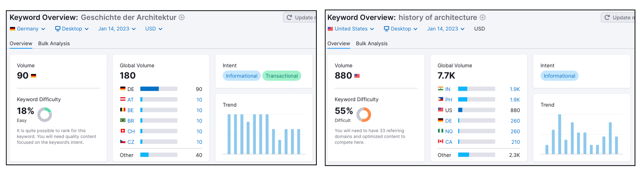Click the 18% keyword difficulty donut chart

45,115
